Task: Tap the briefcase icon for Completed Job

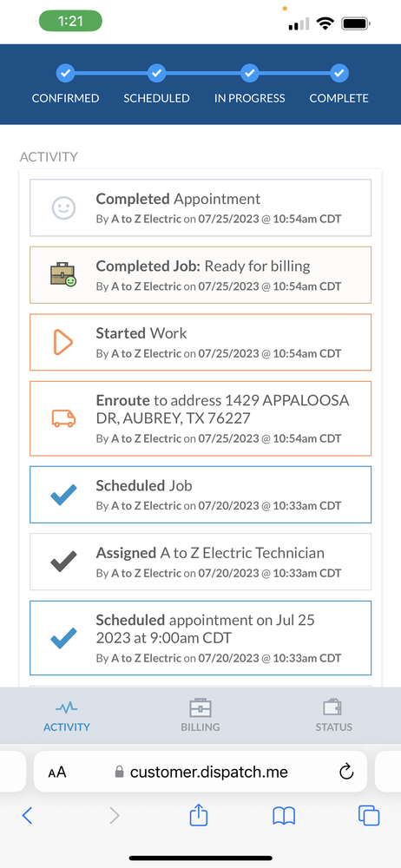Action: [63, 275]
